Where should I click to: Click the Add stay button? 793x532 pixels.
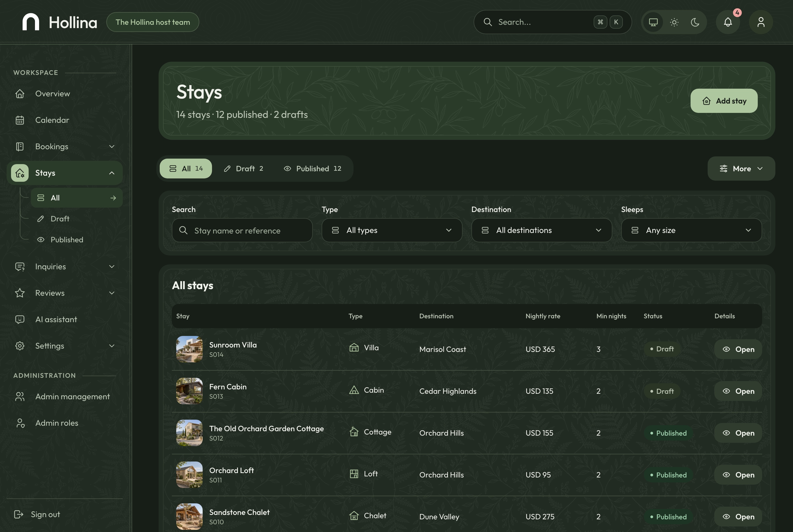point(724,101)
